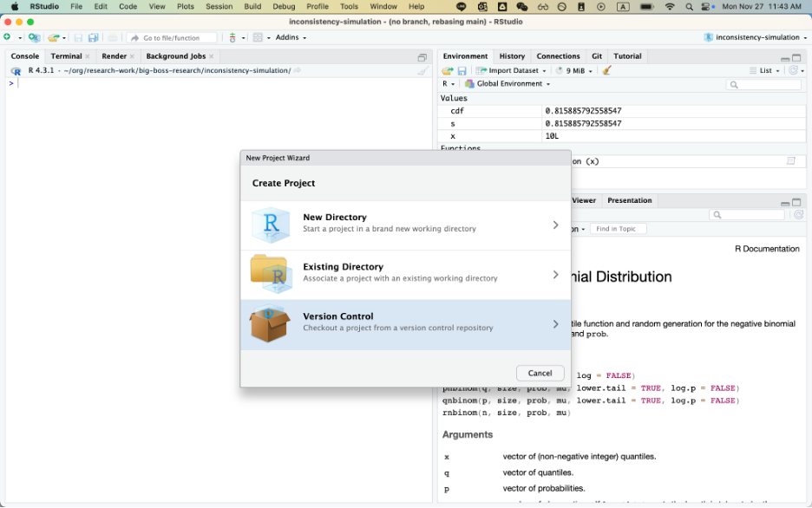812x508 pixels.
Task: Close the Terminal tab
Action: pyautogui.click(x=88, y=56)
